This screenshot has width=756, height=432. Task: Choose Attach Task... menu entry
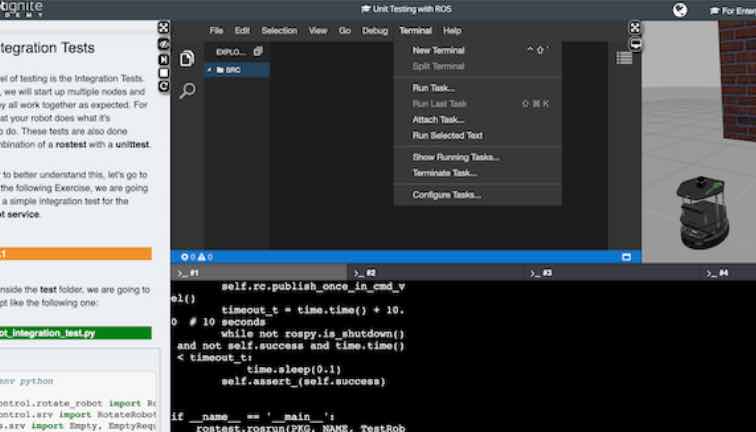[478, 120]
